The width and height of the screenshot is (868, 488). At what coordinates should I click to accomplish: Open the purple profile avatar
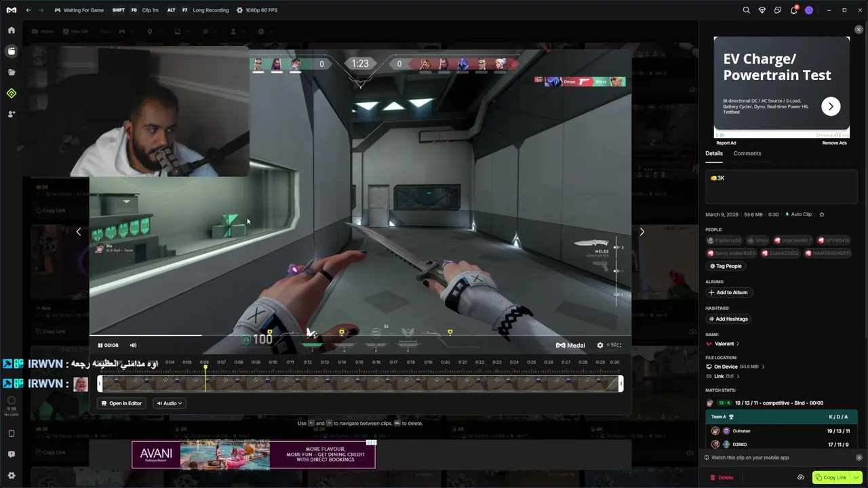[809, 10]
